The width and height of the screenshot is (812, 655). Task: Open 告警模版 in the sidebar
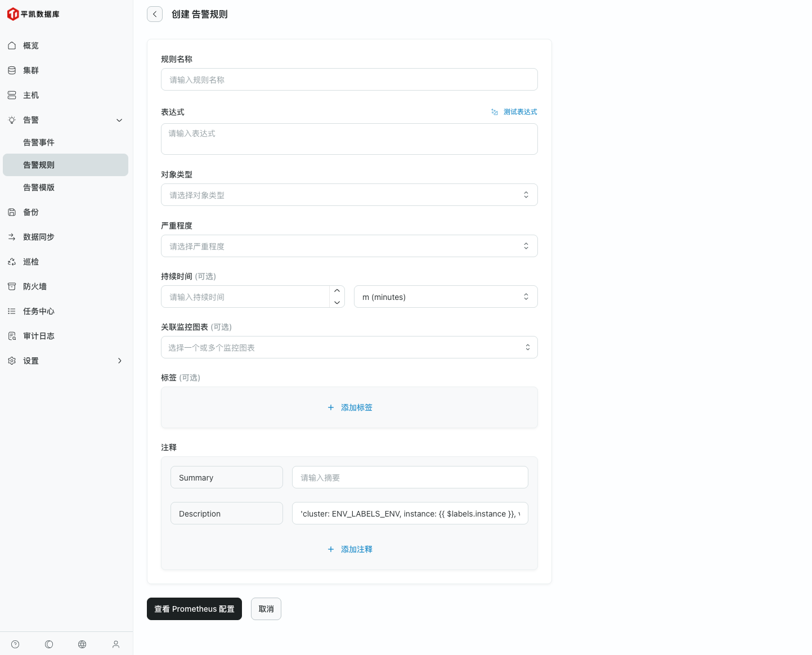pos(39,187)
